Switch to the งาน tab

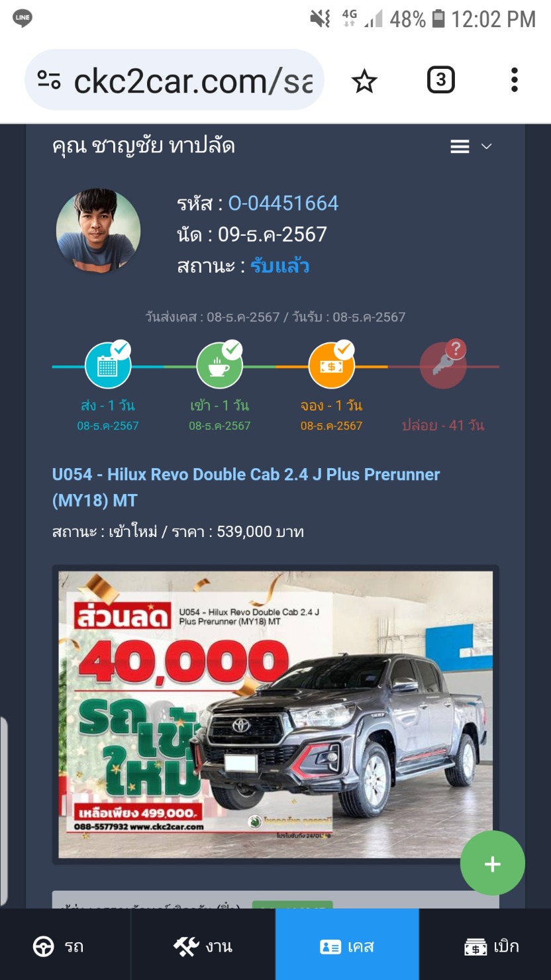point(203,945)
